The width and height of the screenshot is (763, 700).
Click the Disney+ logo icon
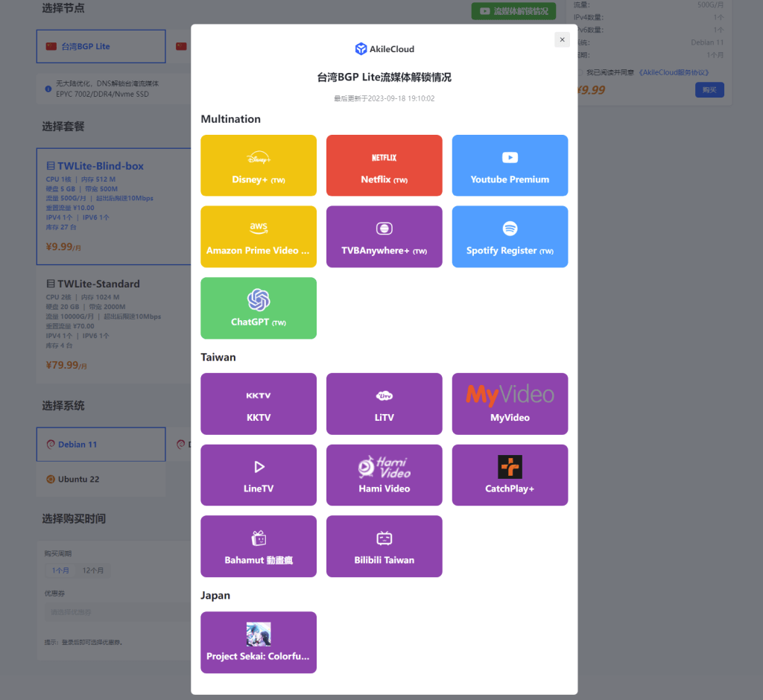pos(259,158)
